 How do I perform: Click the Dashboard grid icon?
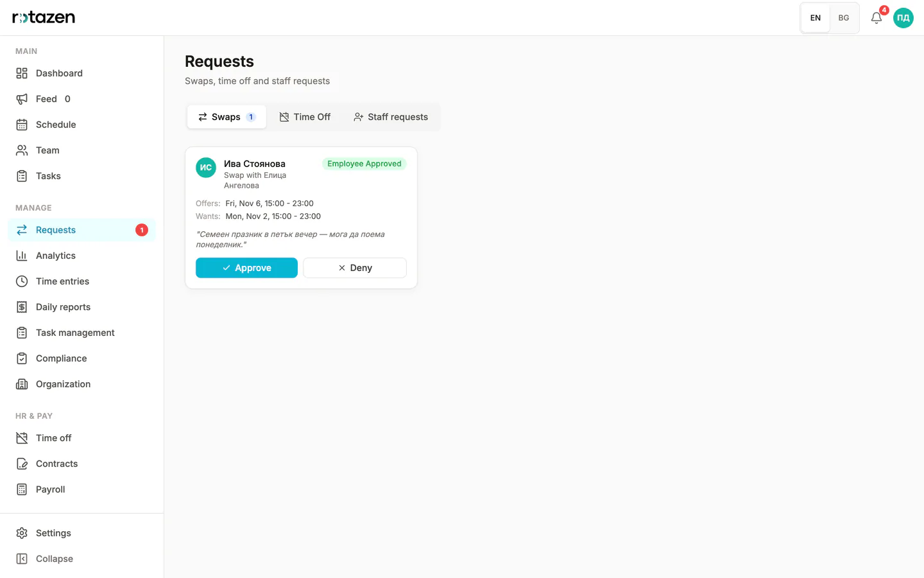(22, 73)
